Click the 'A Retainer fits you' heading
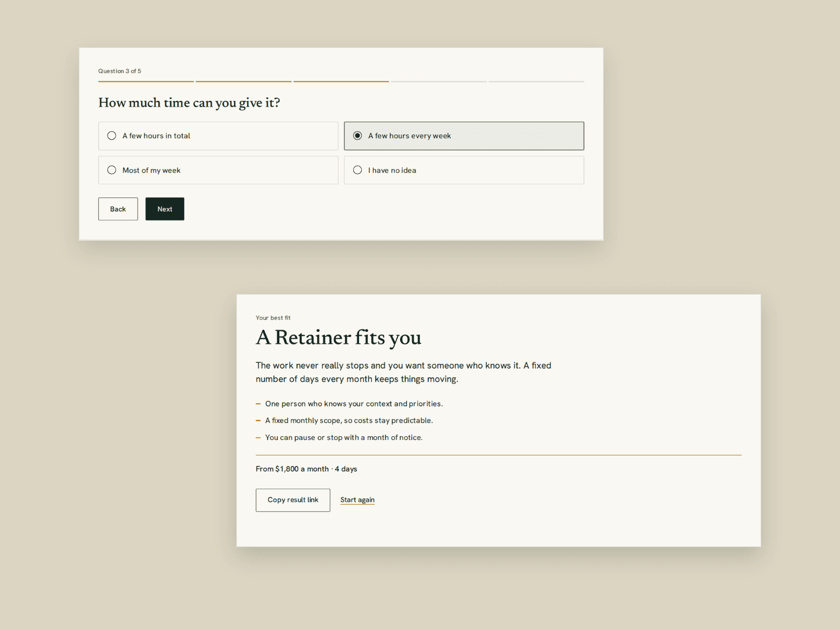This screenshot has height=630, width=840. 339,338
